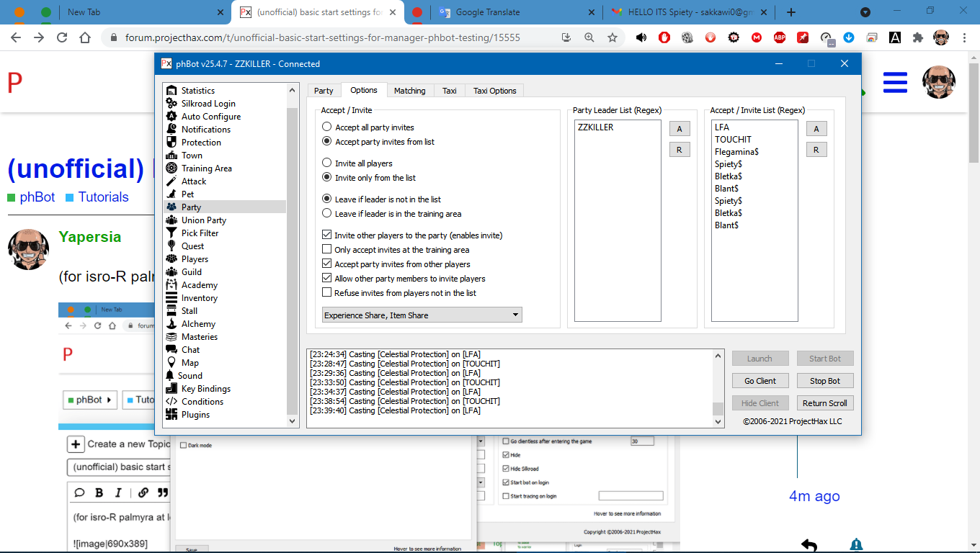
Task: Open the Alchemy flask settings
Action: click(171, 323)
